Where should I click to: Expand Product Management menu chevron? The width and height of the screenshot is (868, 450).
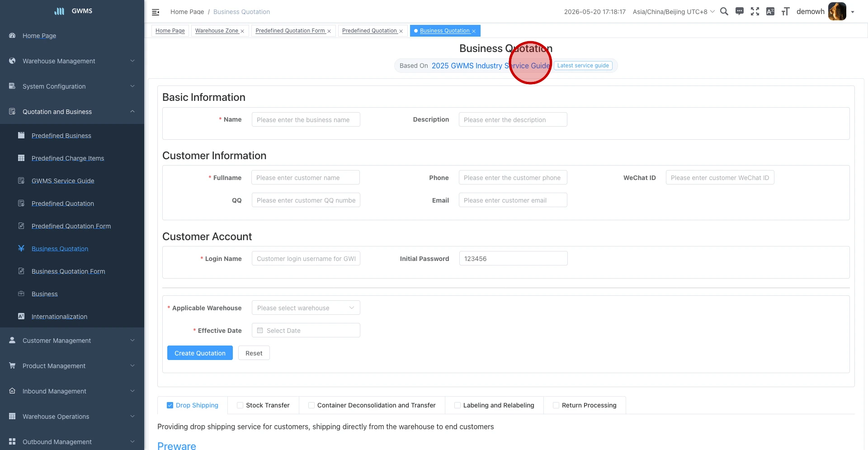pyautogui.click(x=132, y=365)
